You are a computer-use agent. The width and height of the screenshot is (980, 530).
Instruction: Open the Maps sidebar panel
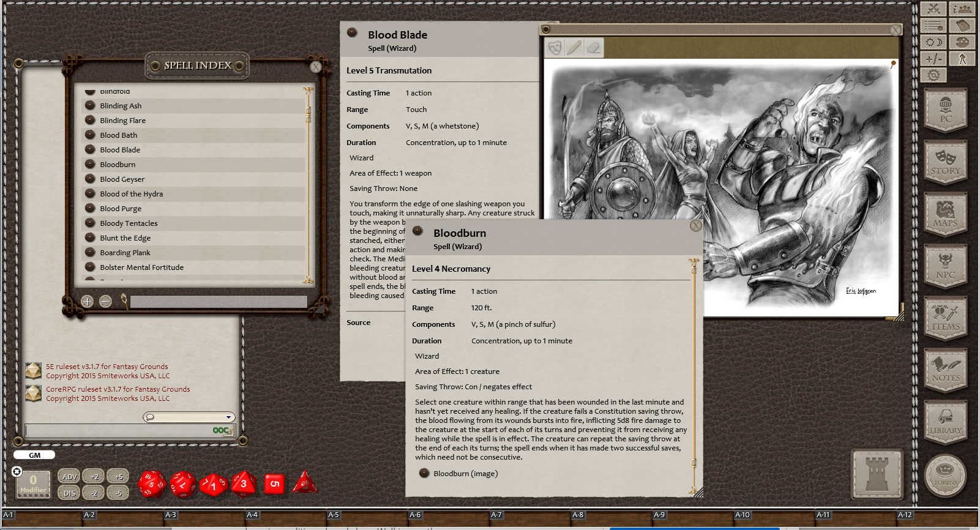point(945,215)
